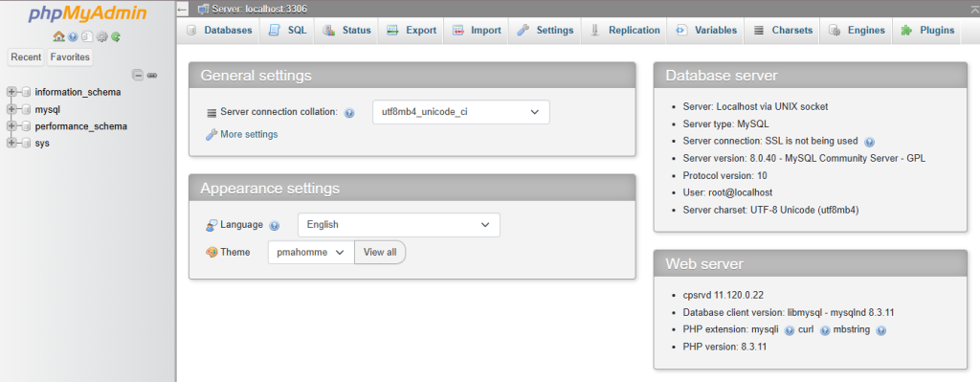The height and width of the screenshot is (382, 980).
Task: Click help icon next to Language
Action: 274,226
